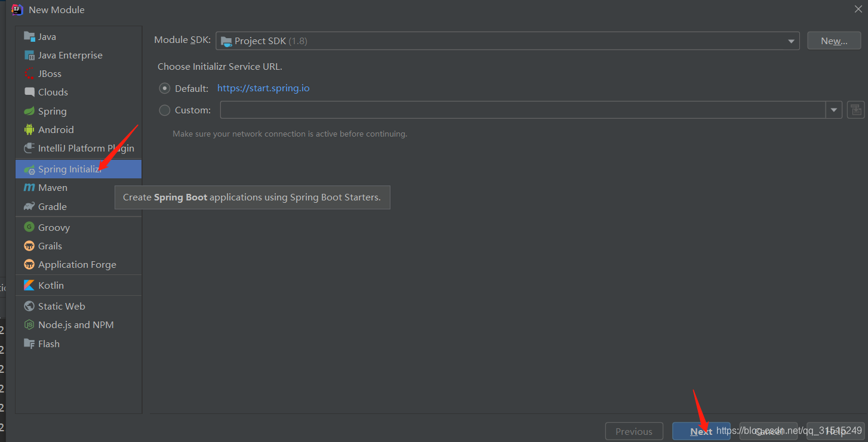Click the Next button
Viewport: 868px width, 442px height.
click(701, 431)
